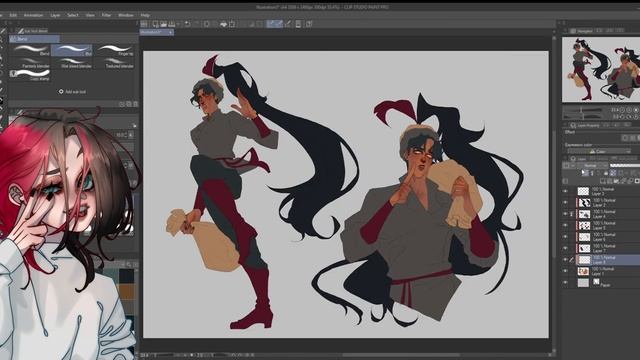Adjust the layer opacity slider
Image resolution: width=640 pixels, height=360 pixels.
pyautogui.click(x=625, y=166)
